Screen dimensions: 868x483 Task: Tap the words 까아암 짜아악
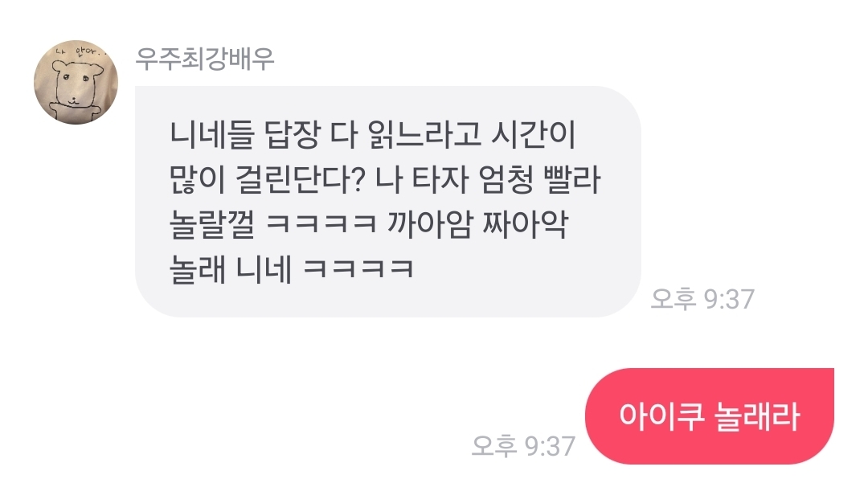click(x=477, y=224)
